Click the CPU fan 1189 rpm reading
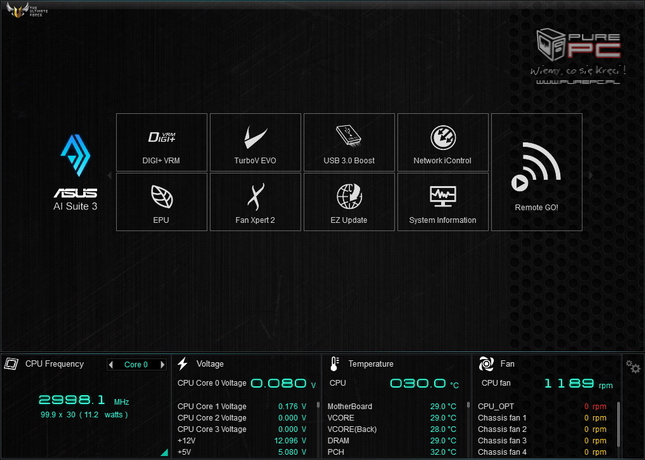Image resolution: width=645 pixels, height=460 pixels. pos(578,383)
